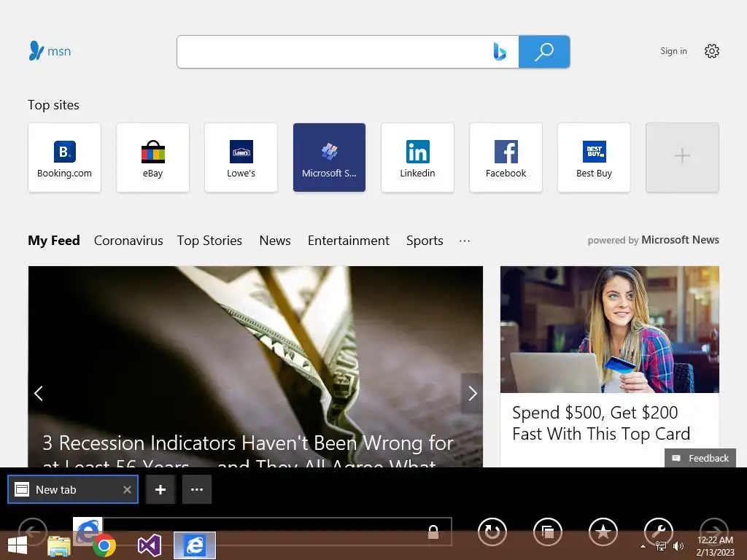
Task: Open settings gear on MSN page
Action: click(712, 51)
